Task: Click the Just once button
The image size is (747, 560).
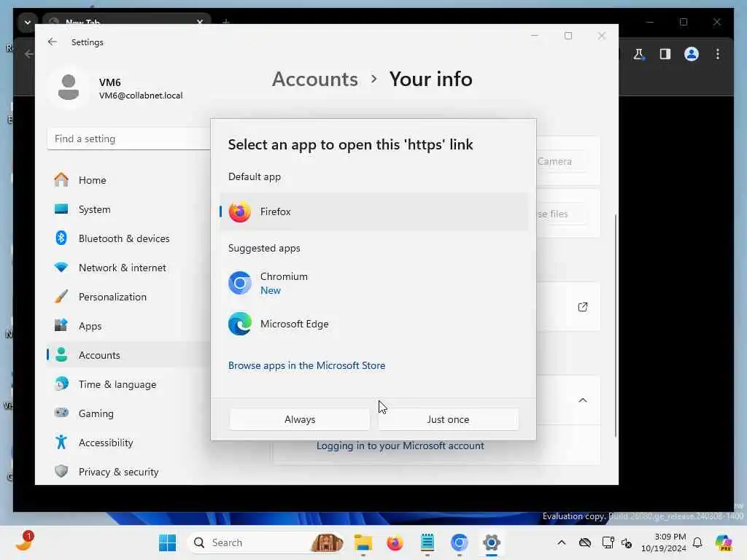Action: pyautogui.click(x=448, y=419)
